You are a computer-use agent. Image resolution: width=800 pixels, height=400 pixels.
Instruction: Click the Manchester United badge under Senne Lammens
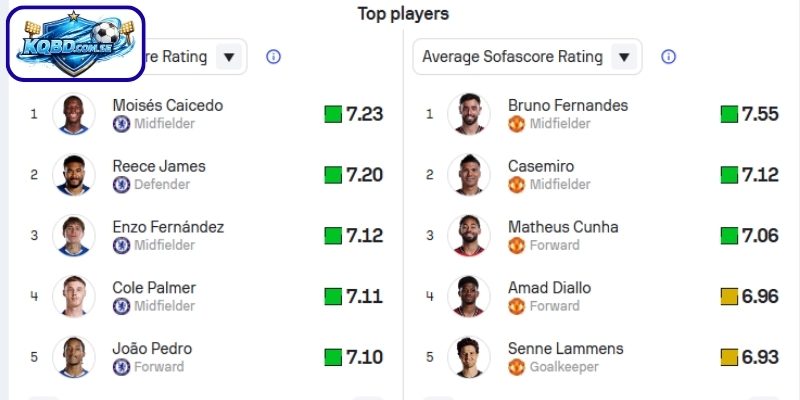pyautogui.click(x=516, y=367)
